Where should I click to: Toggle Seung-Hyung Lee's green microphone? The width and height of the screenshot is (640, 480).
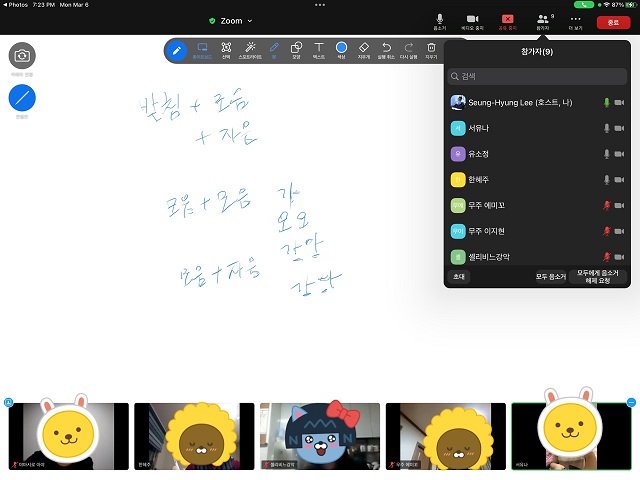[607, 102]
